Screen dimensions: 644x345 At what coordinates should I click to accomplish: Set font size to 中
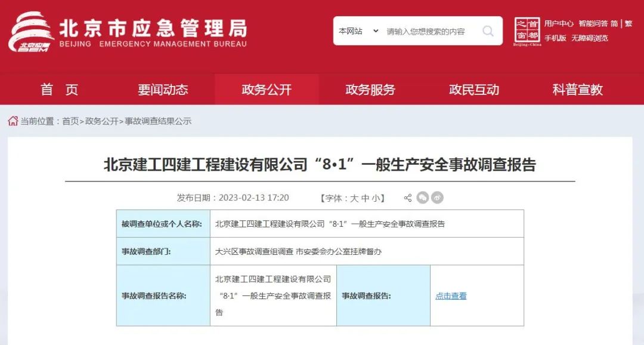point(365,198)
